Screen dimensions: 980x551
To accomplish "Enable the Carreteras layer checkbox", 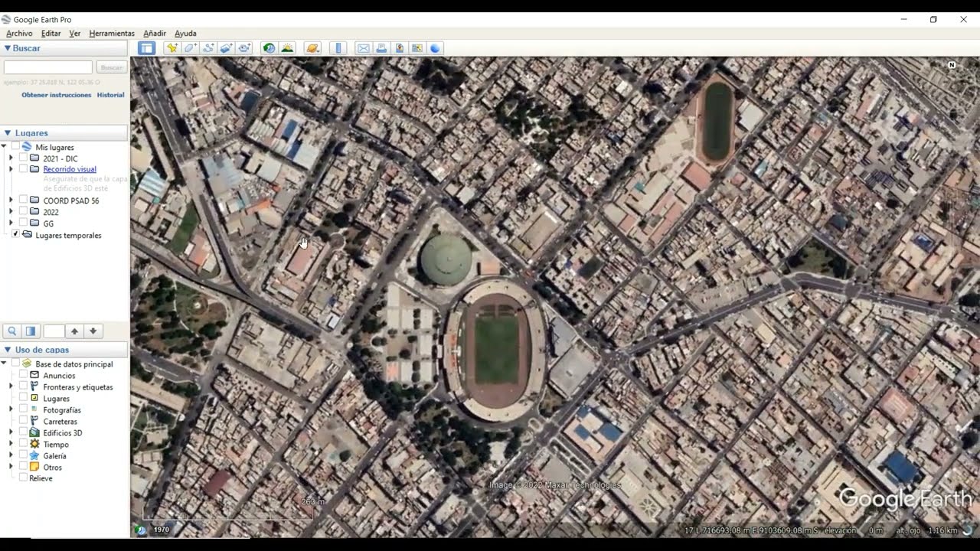I will [23, 422].
